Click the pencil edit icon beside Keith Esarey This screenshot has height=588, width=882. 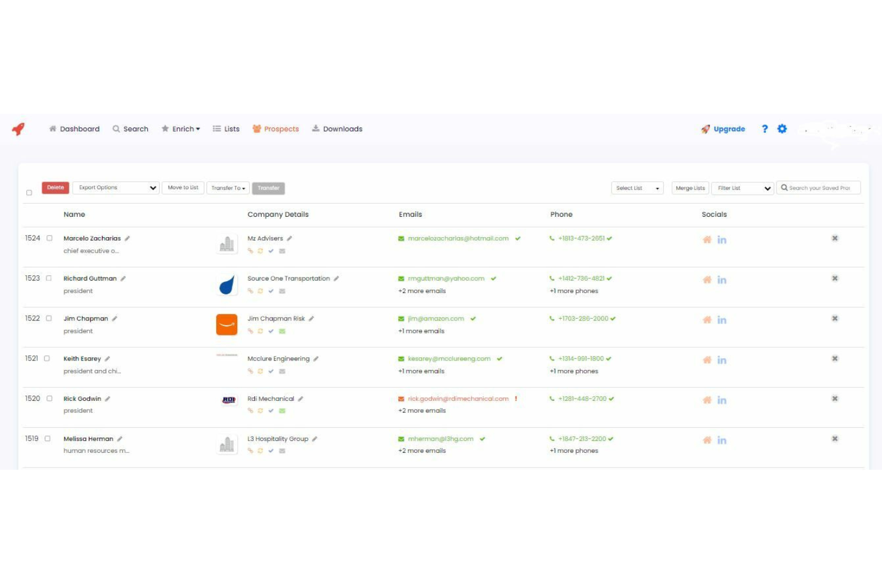pos(108,358)
